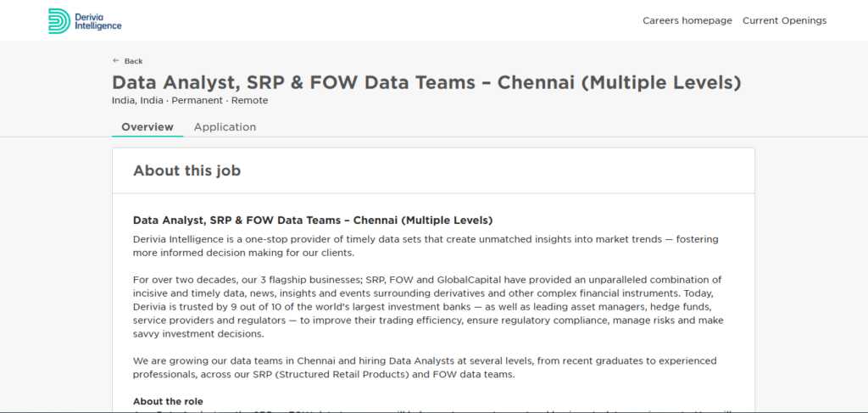Click the 'Remote' work mode label
The image size is (868, 413).
[x=250, y=100]
